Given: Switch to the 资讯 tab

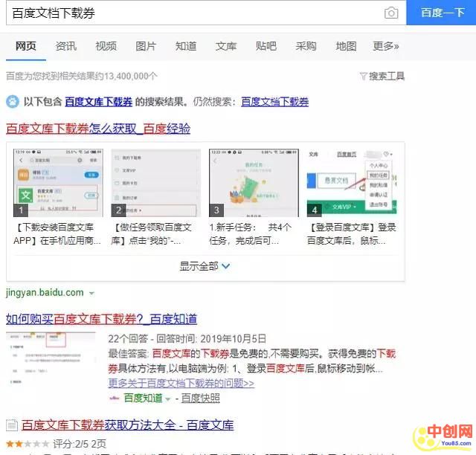Looking at the screenshot, I should coord(65,46).
